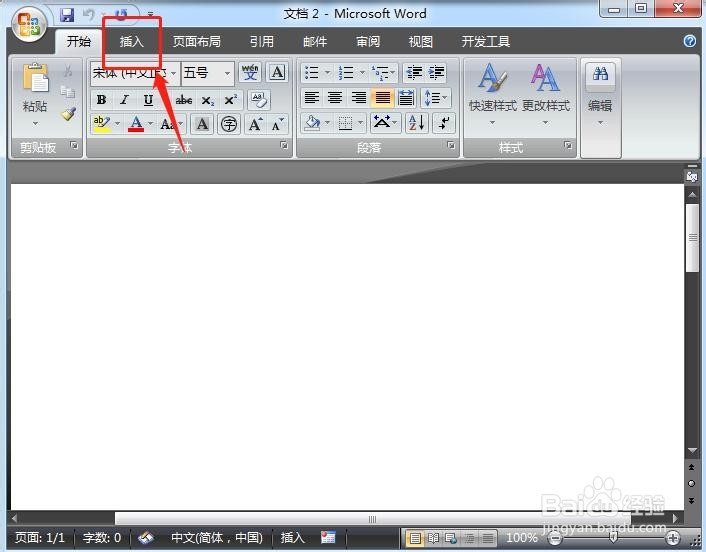Customize Quick Access Toolbar arrow

(150, 15)
